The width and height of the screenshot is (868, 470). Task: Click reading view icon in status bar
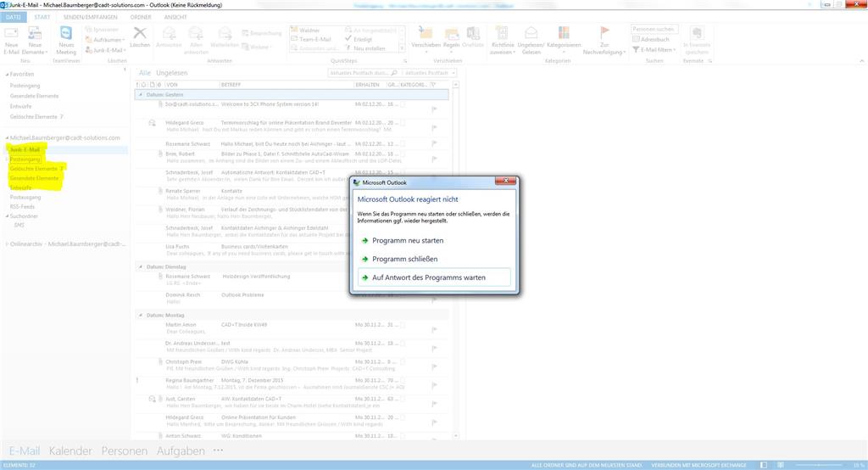(781, 465)
